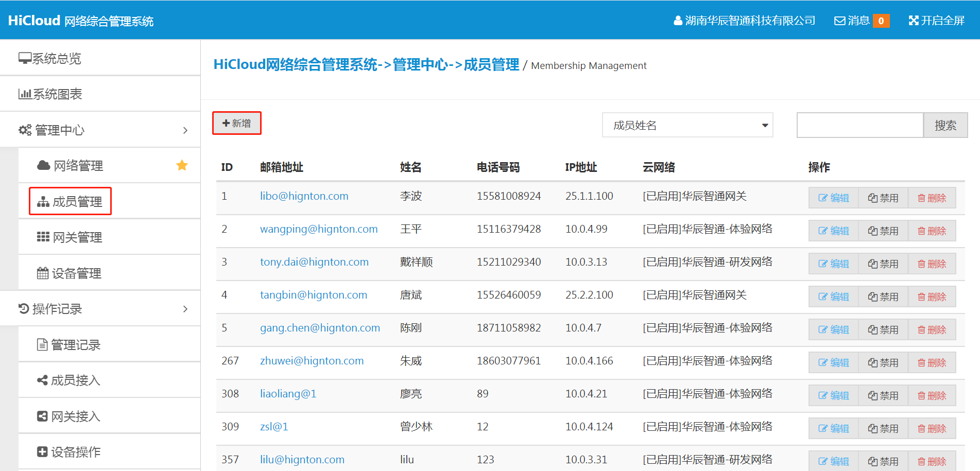Click the yellow star beside 网络管理
980x471 pixels.
182,165
